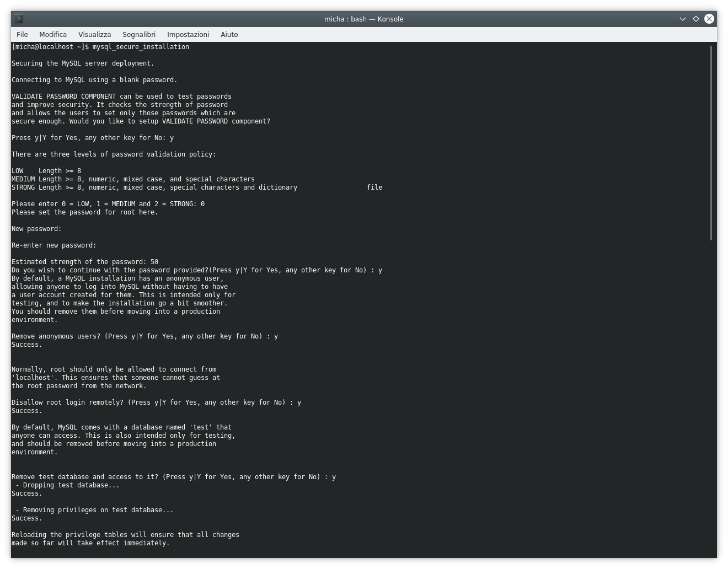Open the Visualizza menu
The height and width of the screenshot is (569, 728).
(94, 34)
